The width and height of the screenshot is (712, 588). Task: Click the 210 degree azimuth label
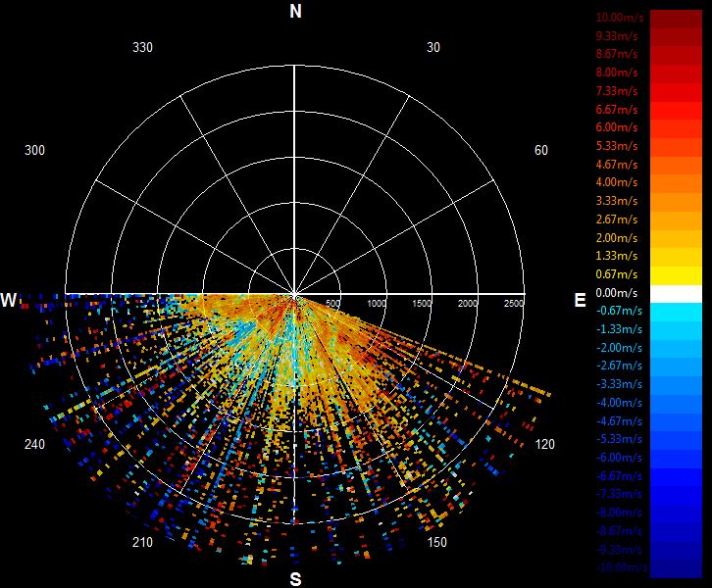(x=142, y=542)
